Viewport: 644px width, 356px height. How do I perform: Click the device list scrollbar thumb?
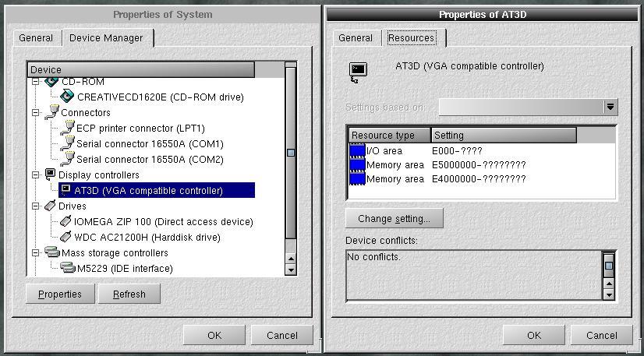[x=291, y=153]
